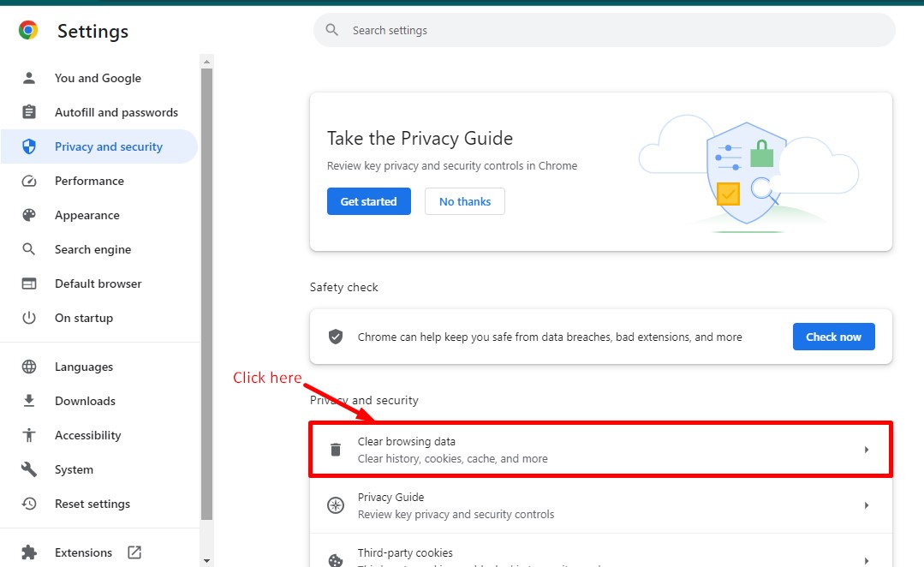
Task: Click the sidebar scroll down arrow
Action: pyautogui.click(x=206, y=560)
